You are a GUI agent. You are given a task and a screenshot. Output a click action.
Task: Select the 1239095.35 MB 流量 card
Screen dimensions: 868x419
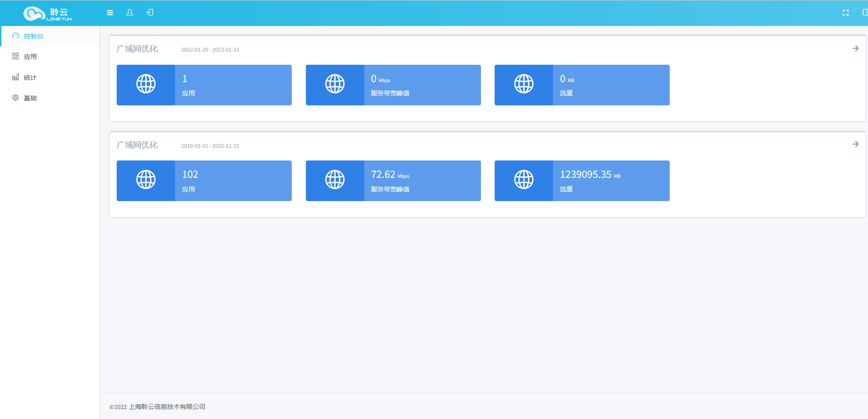[611, 181]
